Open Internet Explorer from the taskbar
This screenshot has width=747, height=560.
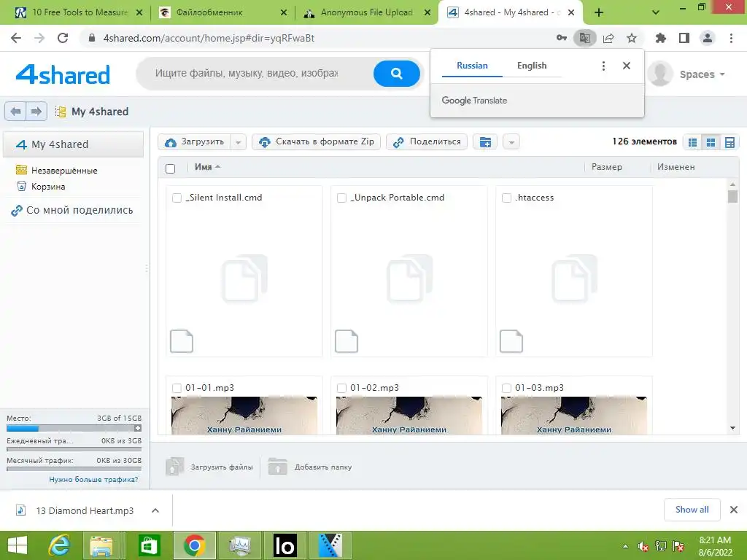click(60, 545)
